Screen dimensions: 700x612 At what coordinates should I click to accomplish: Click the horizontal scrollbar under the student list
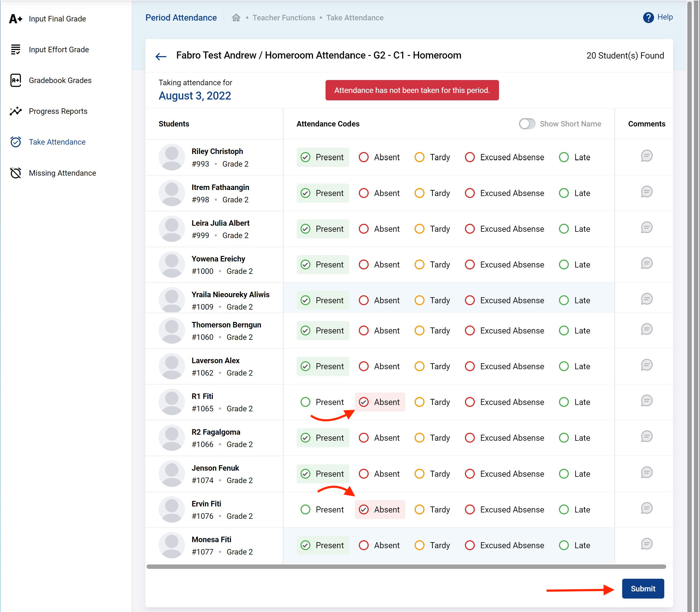[406, 567]
